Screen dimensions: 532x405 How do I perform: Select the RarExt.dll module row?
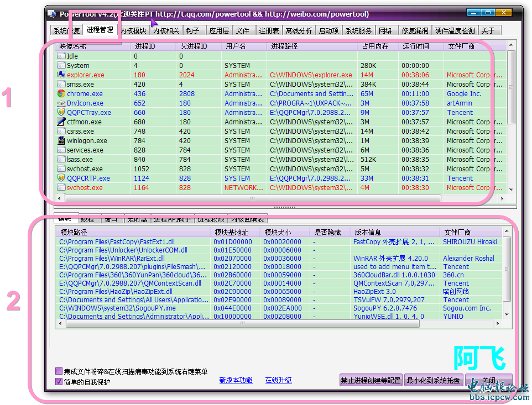pos(279,258)
